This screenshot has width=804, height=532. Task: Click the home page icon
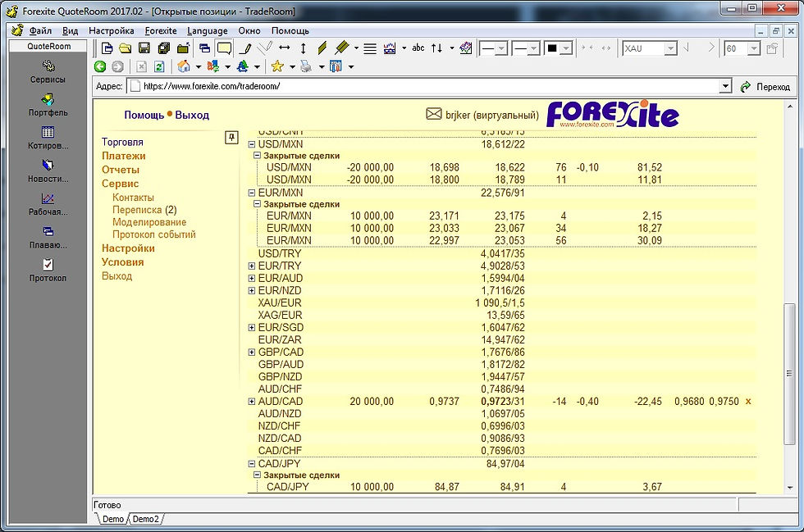(184, 66)
